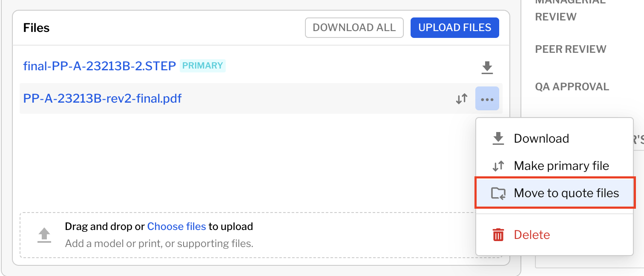
Task: Choose Make primary file from the menu
Action: pyautogui.click(x=562, y=165)
